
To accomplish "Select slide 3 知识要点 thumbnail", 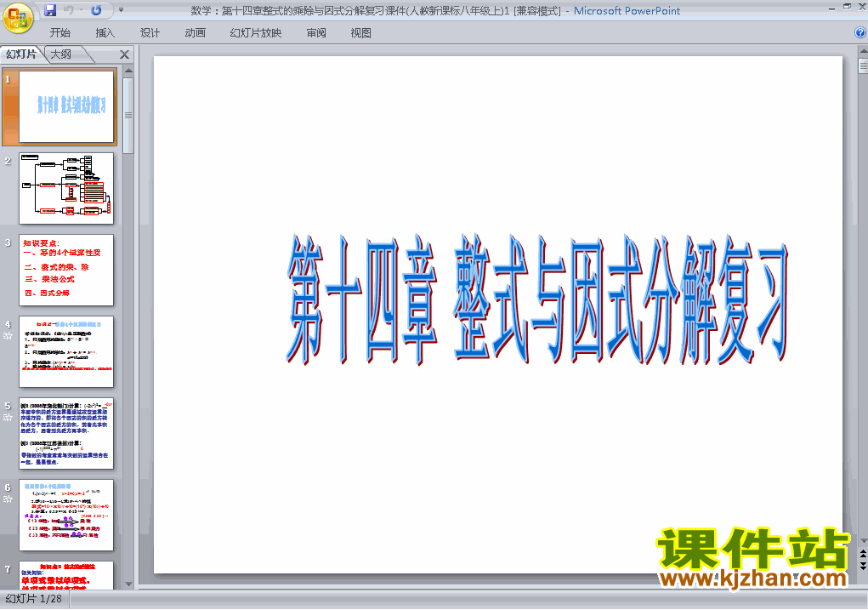I will tap(66, 270).
